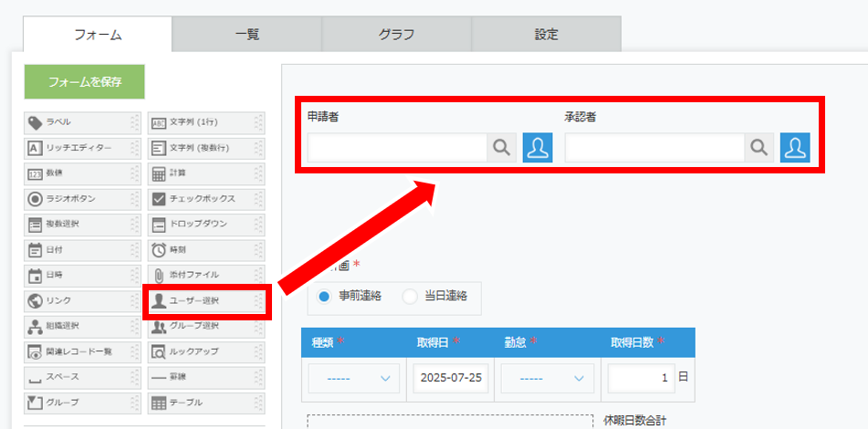Image resolution: width=868 pixels, height=429 pixels.
Task: Click the フォームを保存 button
Action: [84, 81]
